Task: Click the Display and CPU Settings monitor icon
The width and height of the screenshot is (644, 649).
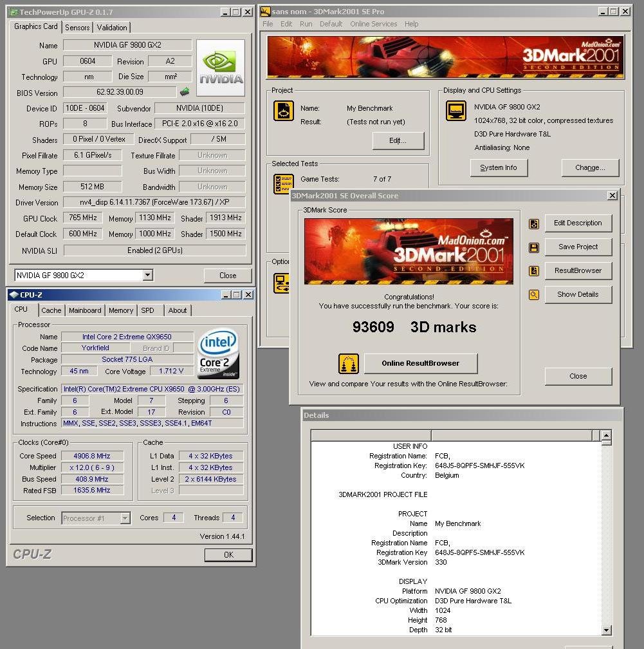Action: 455,111
